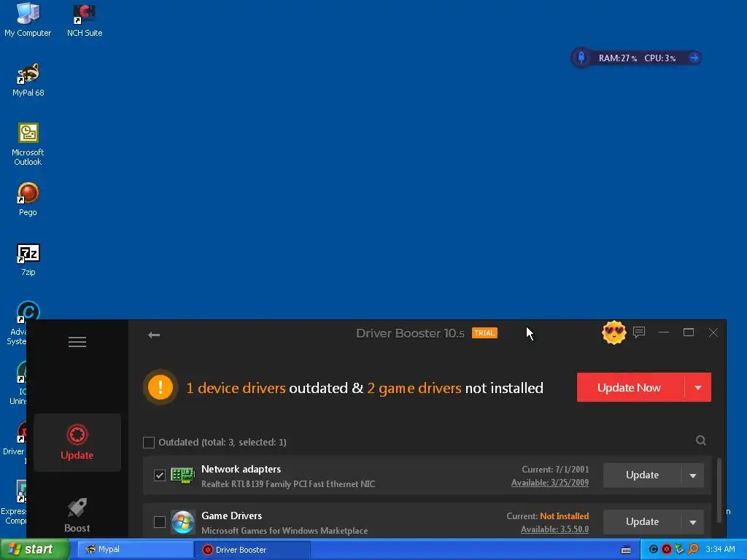Open Microsoft Outlook desktop icon
Image resolution: width=747 pixels, height=560 pixels.
28,144
